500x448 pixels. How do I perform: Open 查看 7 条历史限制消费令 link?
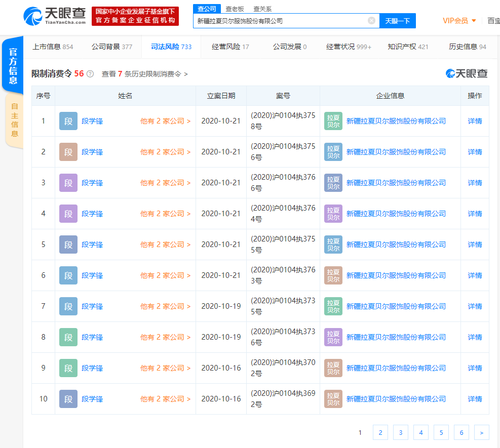pyautogui.click(x=144, y=74)
